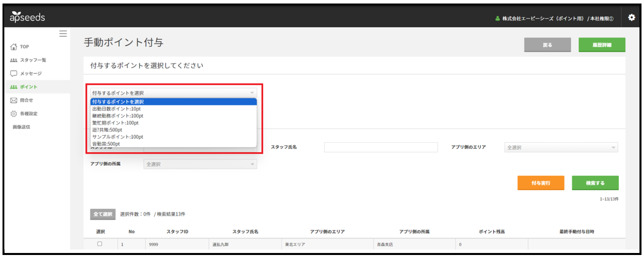Click the 問合せ envelope icon
This screenshot has height=258, width=644.
click(x=14, y=100)
